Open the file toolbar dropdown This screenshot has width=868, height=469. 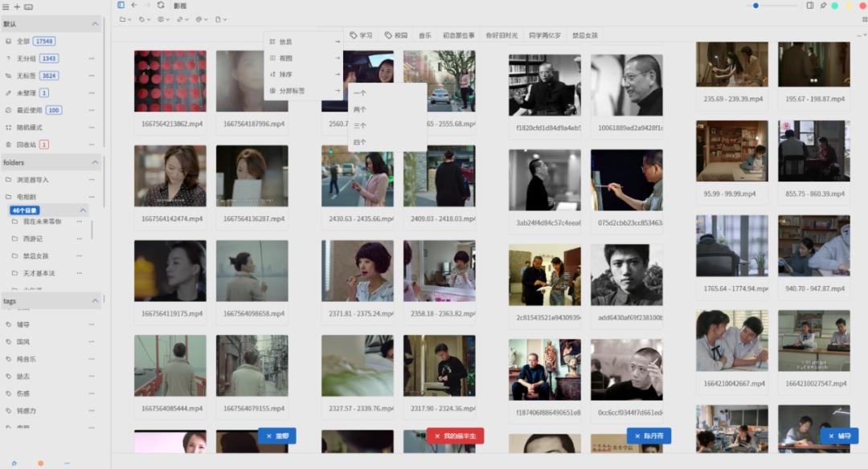[x=221, y=19]
